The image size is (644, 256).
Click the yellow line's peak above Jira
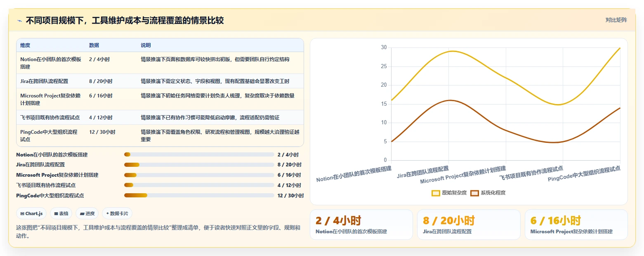[452, 51]
